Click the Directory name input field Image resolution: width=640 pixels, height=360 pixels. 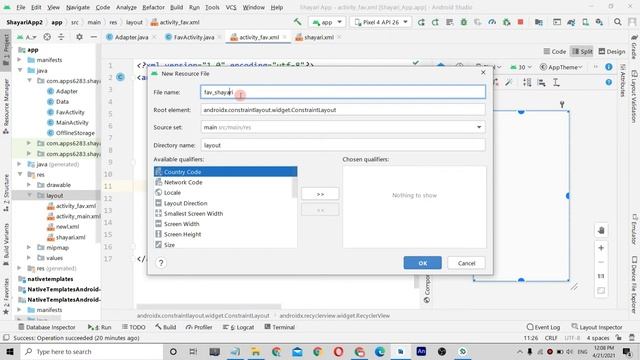(343, 145)
